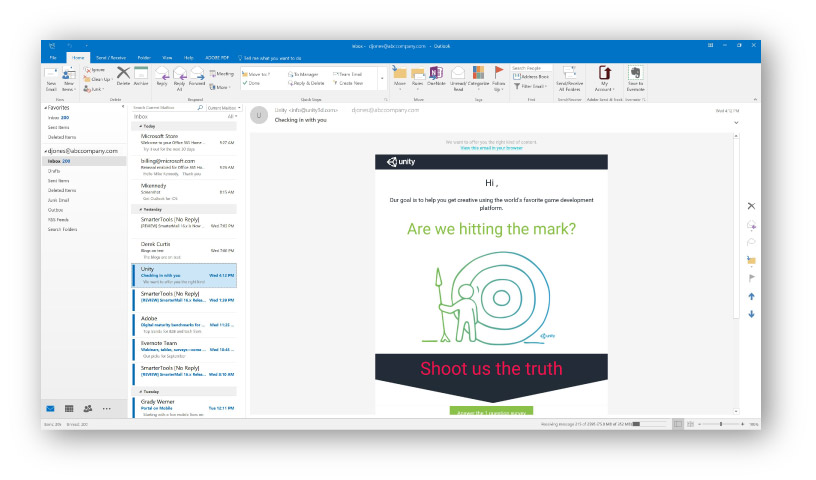This screenshot has height=480, width=816.
Task: Click in Search Current Mailbox field
Action: coord(164,108)
